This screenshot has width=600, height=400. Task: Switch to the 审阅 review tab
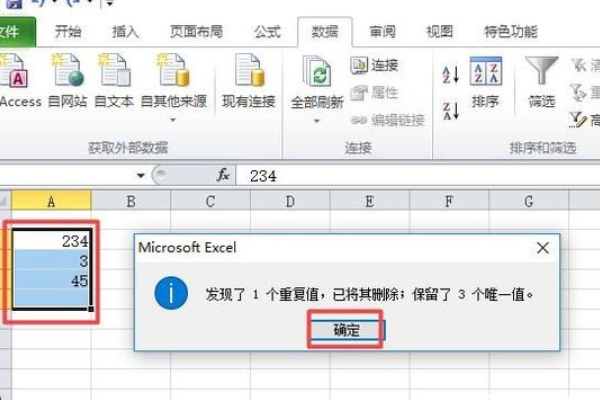[382, 32]
